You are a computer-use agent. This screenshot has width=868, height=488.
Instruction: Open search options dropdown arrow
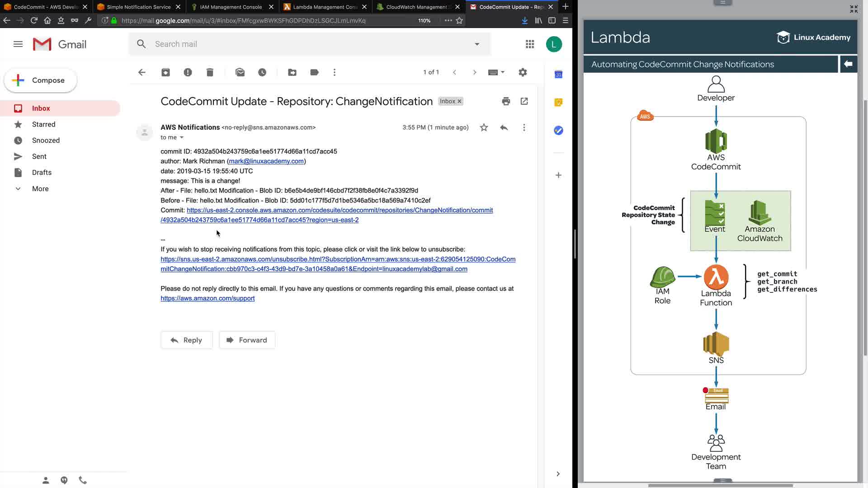point(476,44)
